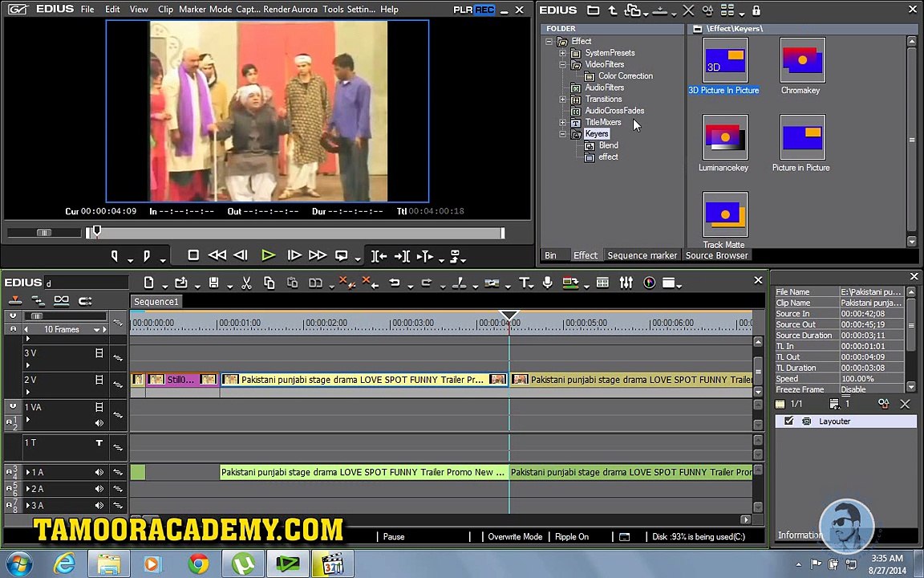The width and height of the screenshot is (924, 578).
Task: Toggle video mute on track 3 V
Action: pyautogui.click(x=99, y=353)
